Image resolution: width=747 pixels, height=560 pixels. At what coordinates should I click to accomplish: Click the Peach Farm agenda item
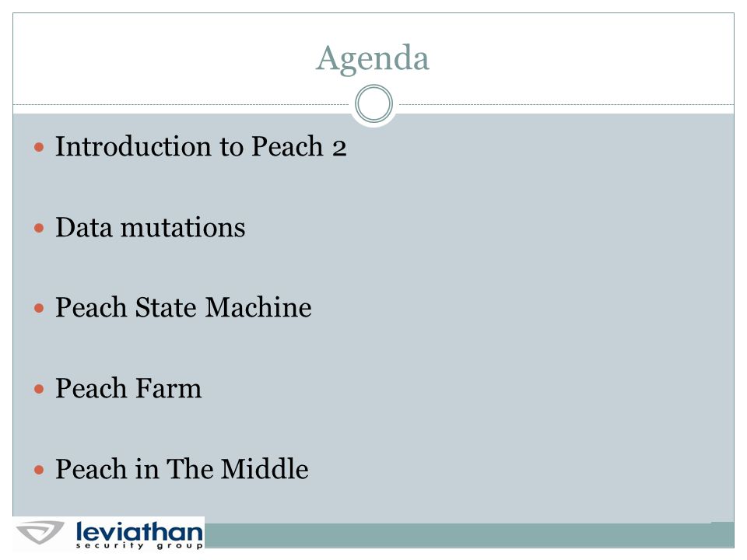pyautogui.click(x=128, y=388)
